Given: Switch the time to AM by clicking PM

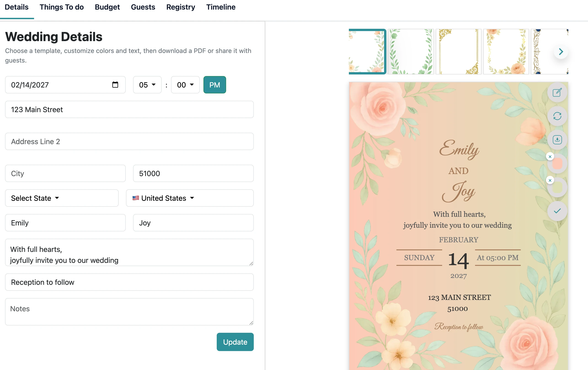Looking at the screenshot, I should click(214, 85).
